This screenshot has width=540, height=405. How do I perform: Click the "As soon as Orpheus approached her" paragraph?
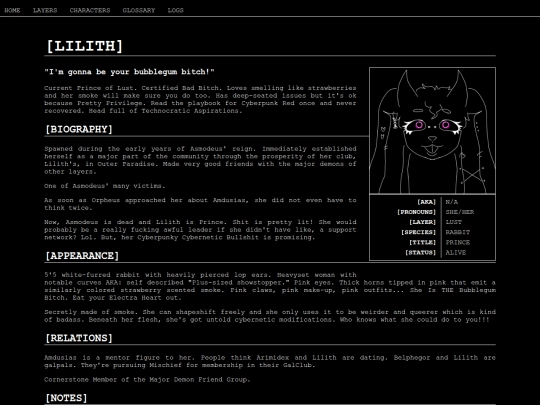[200, 204]
